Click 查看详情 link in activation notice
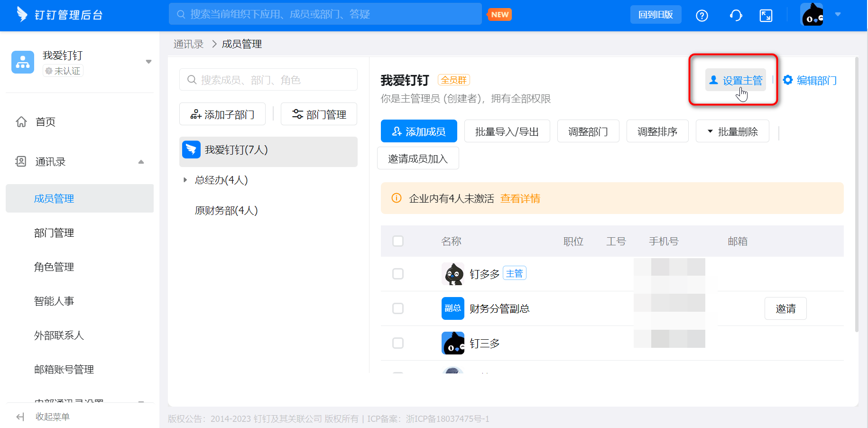868x428 pixels. [x=520, y=198]
